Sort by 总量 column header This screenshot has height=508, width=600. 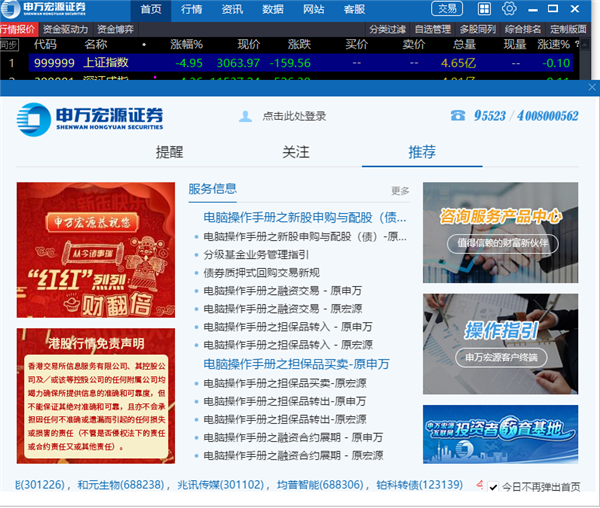(464, 44)
